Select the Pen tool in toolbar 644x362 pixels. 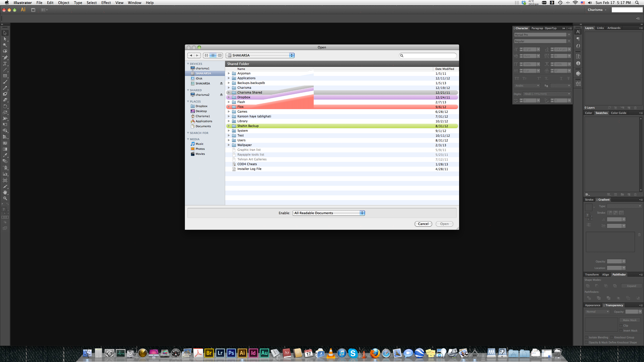5,58
